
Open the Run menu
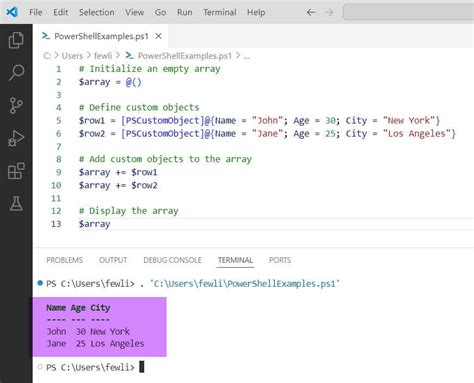[x=185, y=12]
